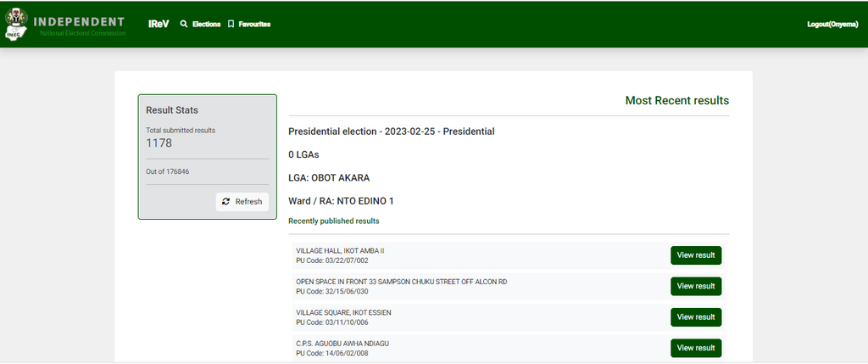View result for Village Hall, Ikot Amba II
Viewport: 868px width, 364px height.
click(x=696, y=255)
